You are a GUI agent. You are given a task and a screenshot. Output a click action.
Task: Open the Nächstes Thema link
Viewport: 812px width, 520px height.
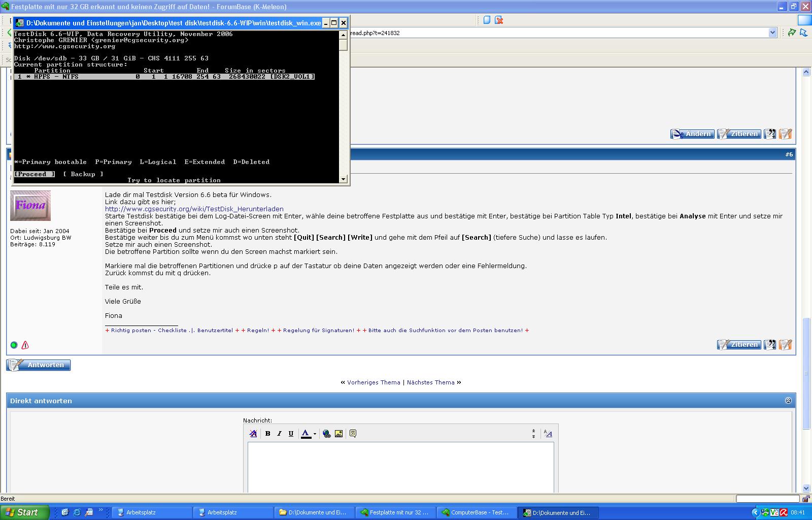click(431, 382)
